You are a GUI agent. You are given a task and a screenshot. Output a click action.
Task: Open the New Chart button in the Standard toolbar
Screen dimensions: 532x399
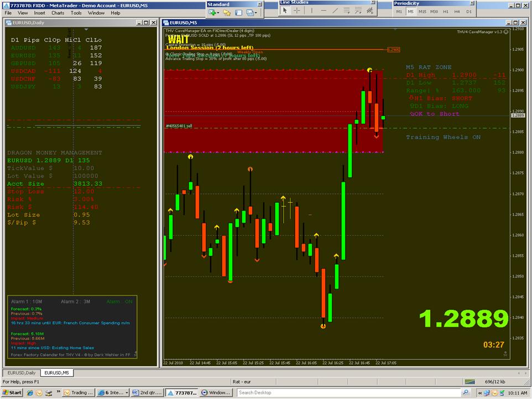[x=212, y=13]
